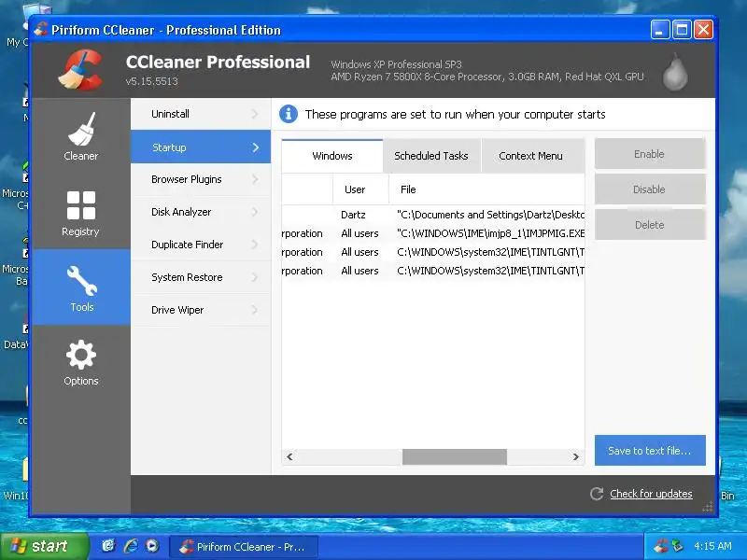Click the chevron next to Uninstall
The height and width of the screenshot is (560, 747).
(x=255, y=114)
